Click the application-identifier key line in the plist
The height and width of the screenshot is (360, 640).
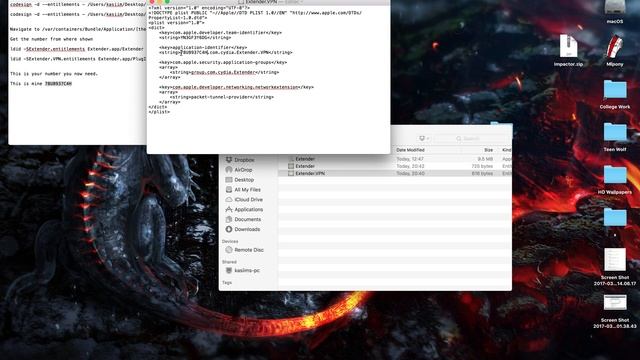pos(203,47)
